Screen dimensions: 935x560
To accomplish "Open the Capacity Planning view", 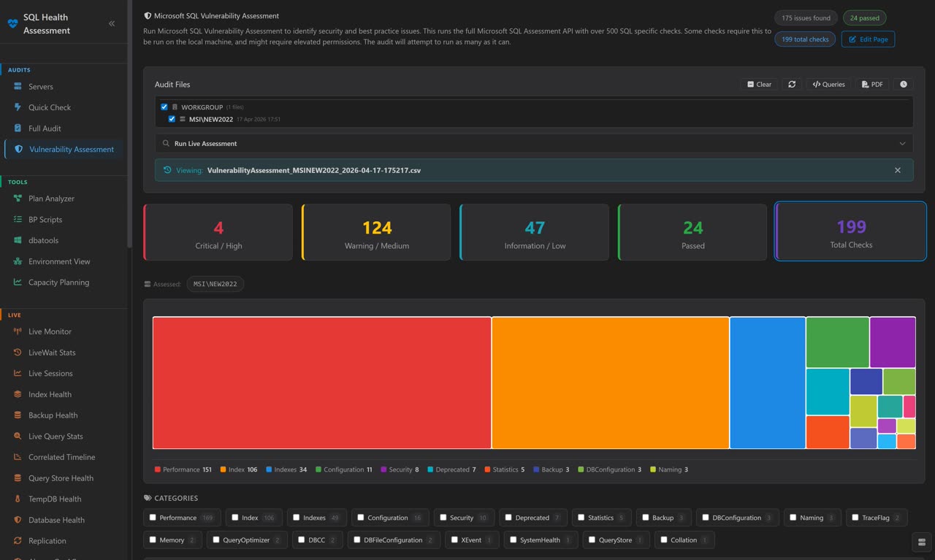I will tap(57, 282).
